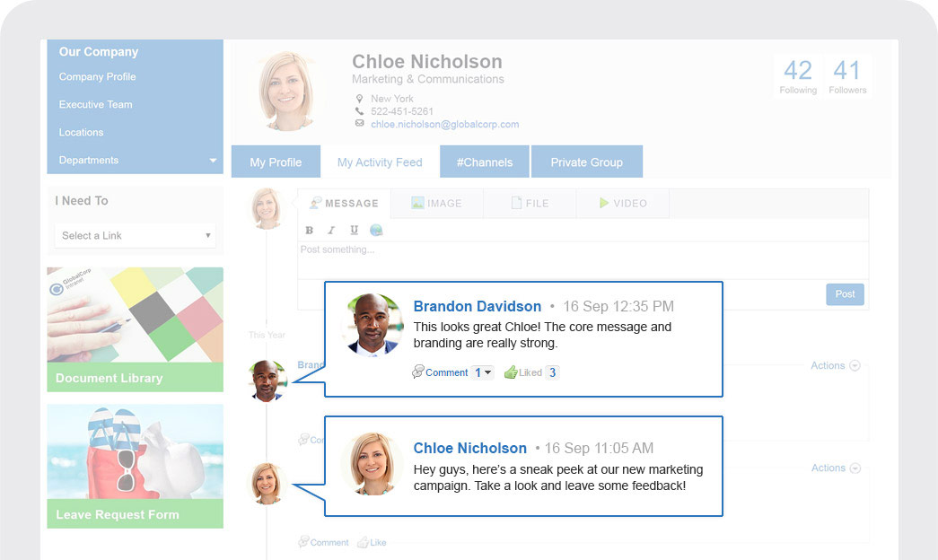Screen dimensions: 938x560
Task: Open the #Channels tab
Action: [485, 162]
